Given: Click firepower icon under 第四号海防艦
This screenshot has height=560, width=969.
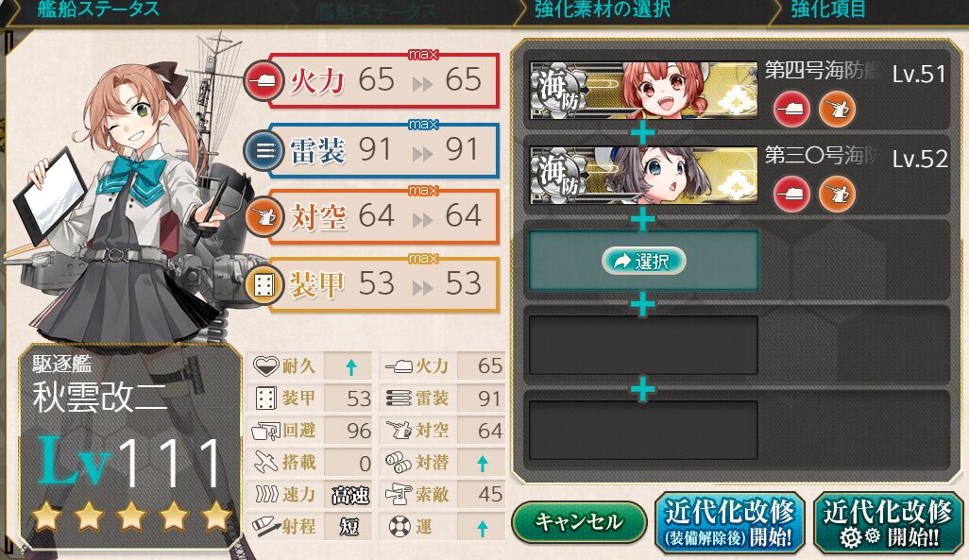Looking at the screenshot, I should [x=791, y=109].
